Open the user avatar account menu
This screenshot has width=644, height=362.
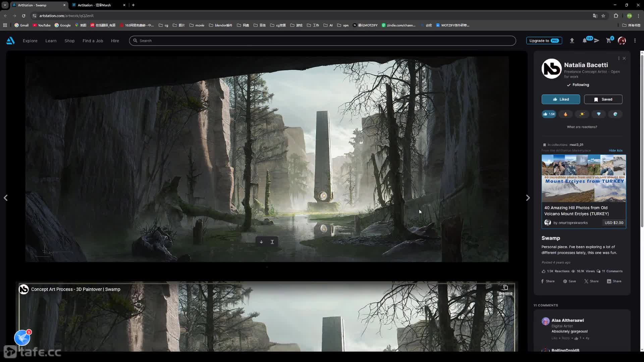(x=622, y=41)
